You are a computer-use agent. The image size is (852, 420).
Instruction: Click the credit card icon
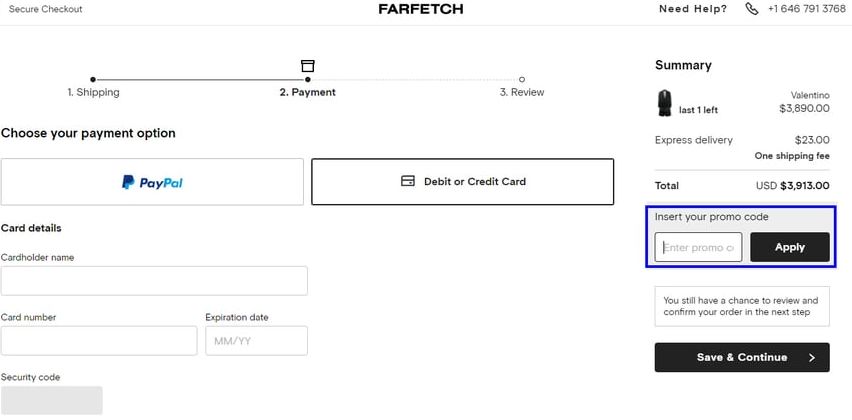(408, 181)
